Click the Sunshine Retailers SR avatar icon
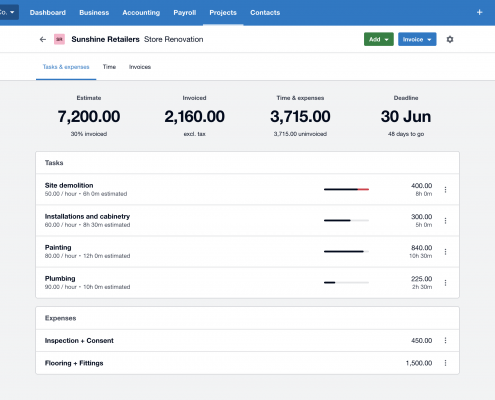This screenshot has height=400, width=495. (59, 39)
